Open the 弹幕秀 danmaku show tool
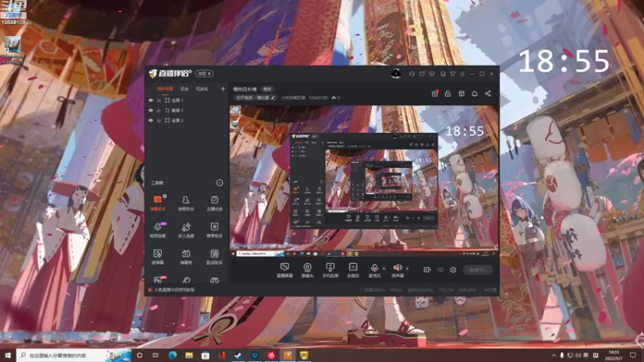The height and width of the screenshot is (362, 644). click(186, 257)
